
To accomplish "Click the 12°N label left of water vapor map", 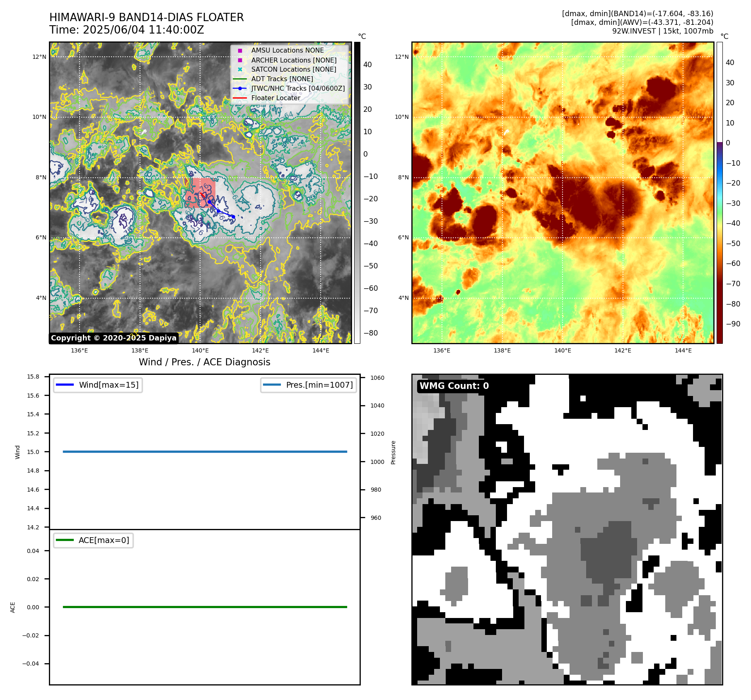I will pyautogui.click(x=401, y=57).
